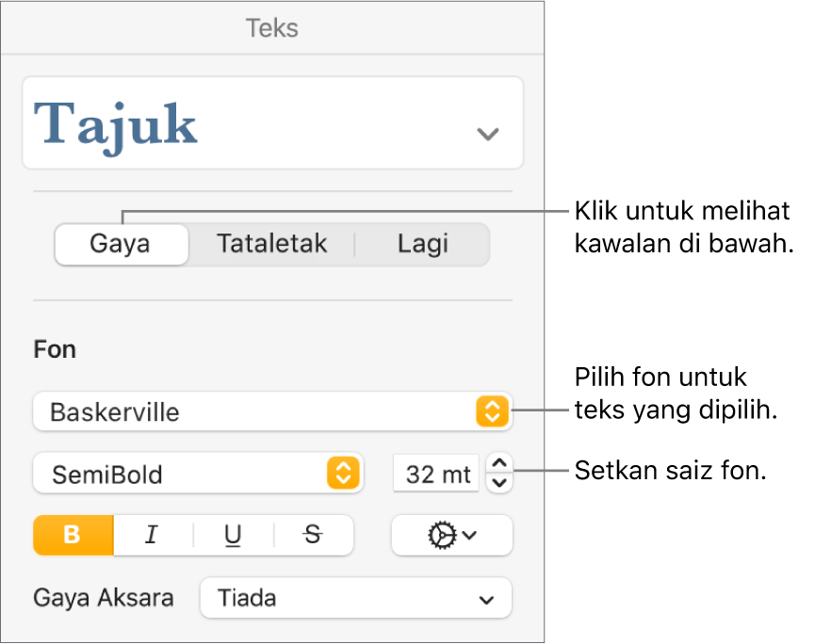Increase font size with the up arrow
The width and height of the screenshot is (815, 644).
point(499,462)
